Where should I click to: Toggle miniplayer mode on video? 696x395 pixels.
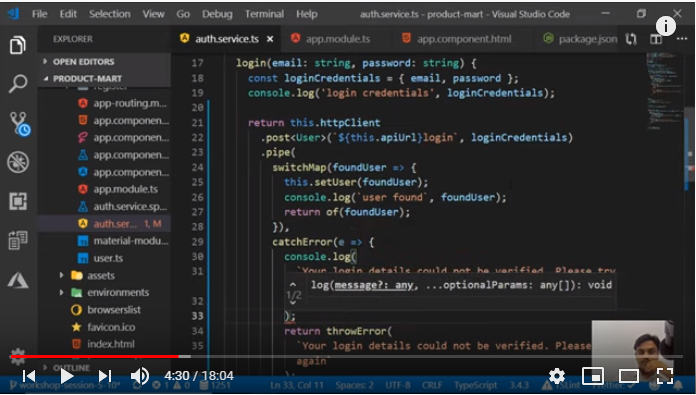point(593,376)
